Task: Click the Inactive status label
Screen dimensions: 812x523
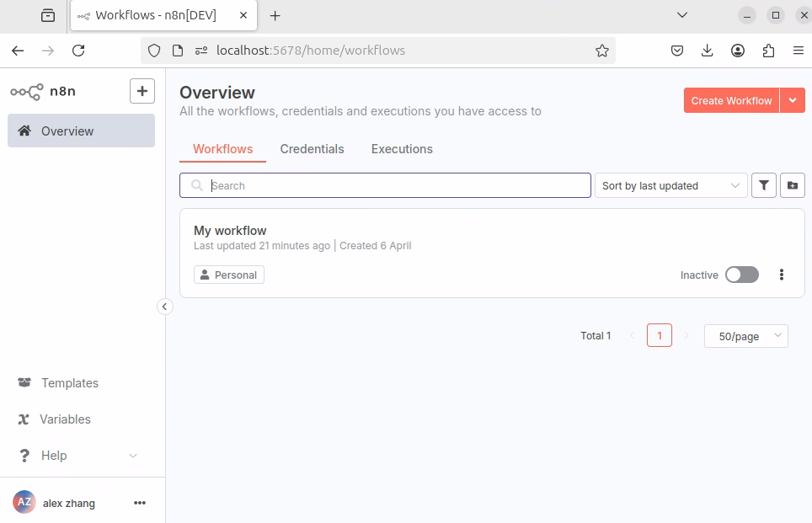Action: pos(699,275)
